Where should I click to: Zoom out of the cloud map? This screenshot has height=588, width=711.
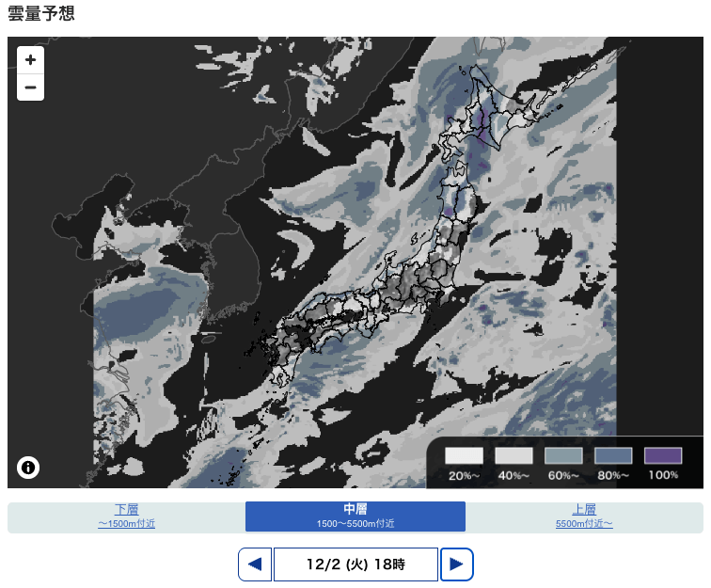point(30,87)
